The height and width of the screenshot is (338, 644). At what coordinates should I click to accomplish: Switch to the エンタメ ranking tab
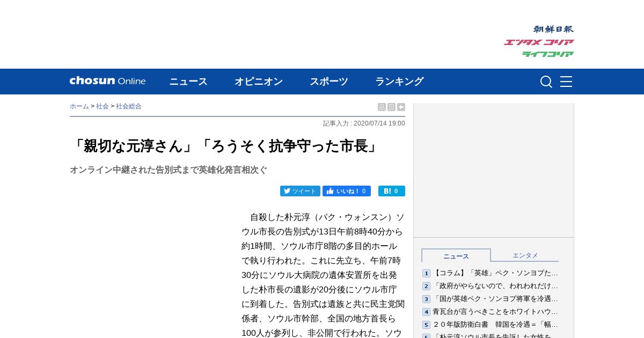coord(525,255)
